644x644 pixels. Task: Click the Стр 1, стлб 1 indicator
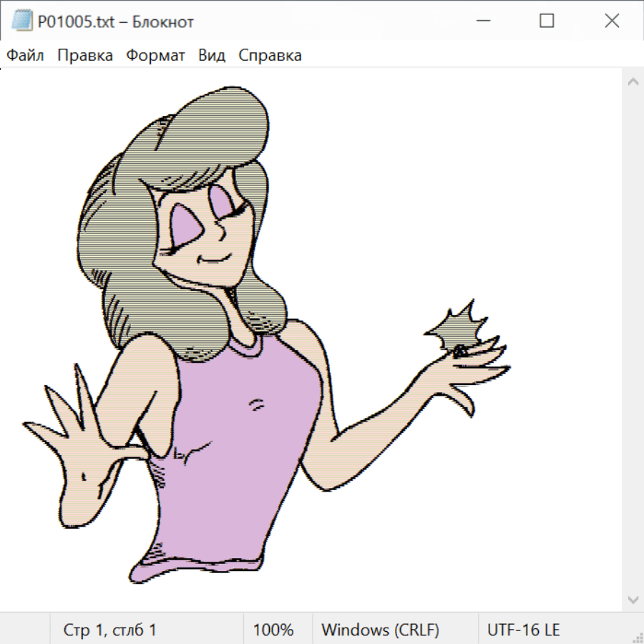tap(110, 630)
